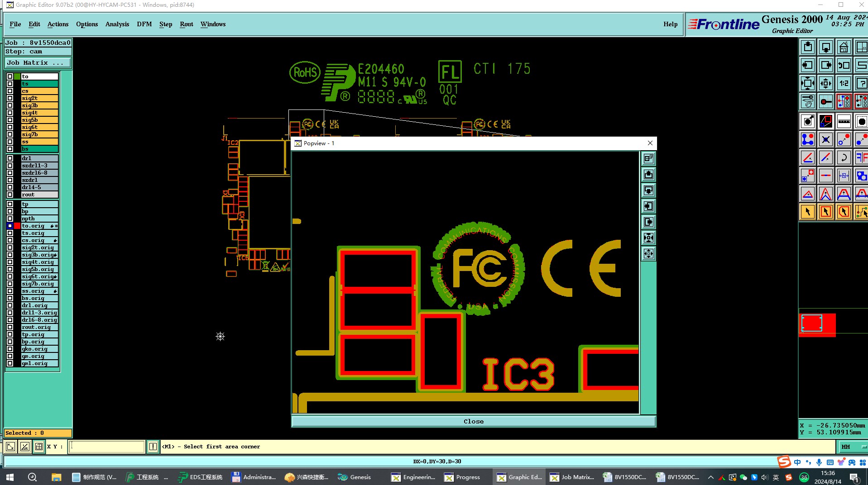
Task: Click the red overview thumbnail in navigator panel
Action: pos(817,325)
